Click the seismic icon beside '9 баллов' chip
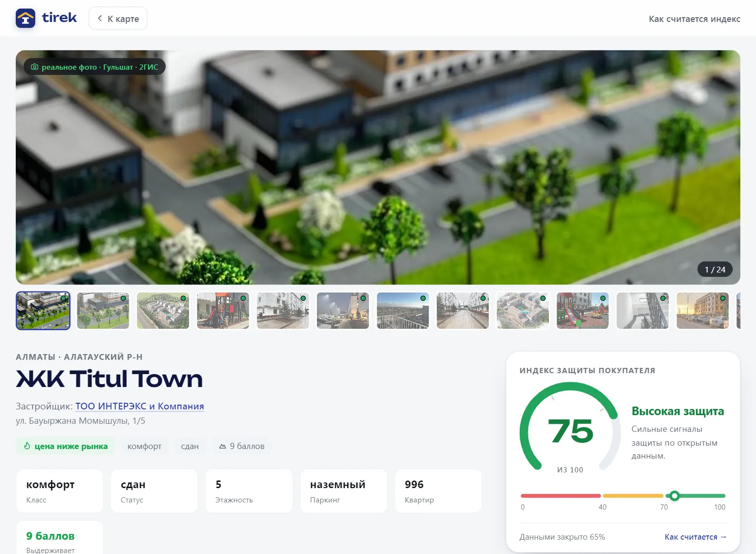756x554 pixels. pyautogui.click(x=222, y=446)
